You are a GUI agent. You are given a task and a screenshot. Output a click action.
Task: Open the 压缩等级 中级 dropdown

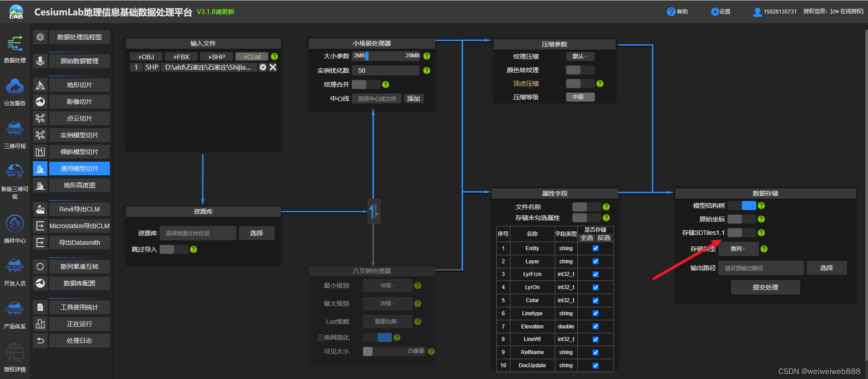(580, 97)
